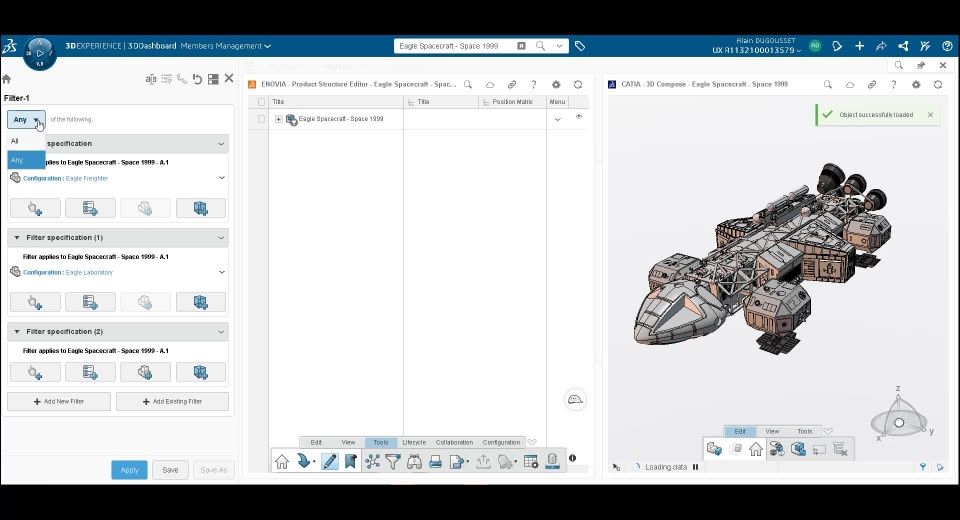Click the notifications icon in the top bar

(x=837, y=46)
